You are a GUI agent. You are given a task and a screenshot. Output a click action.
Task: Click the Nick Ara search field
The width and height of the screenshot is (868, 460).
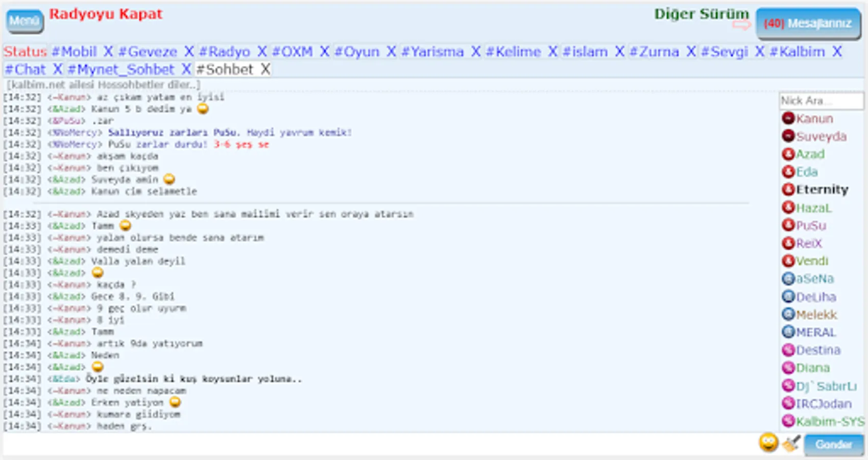pyautogui.click(x=821, y=101)
